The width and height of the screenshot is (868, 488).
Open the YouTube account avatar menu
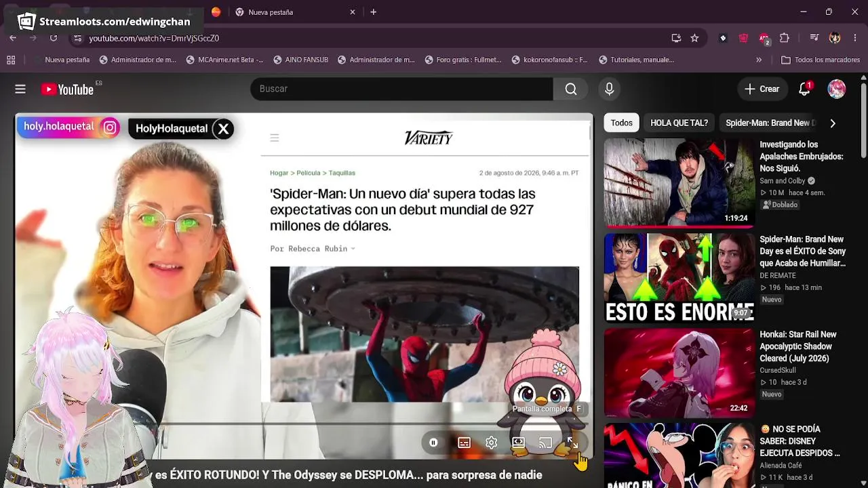click(x=837, y=89)
